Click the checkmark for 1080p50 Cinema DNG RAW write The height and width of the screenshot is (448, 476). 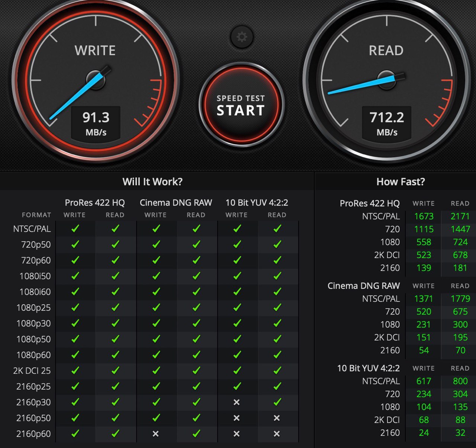coord(156,339)
